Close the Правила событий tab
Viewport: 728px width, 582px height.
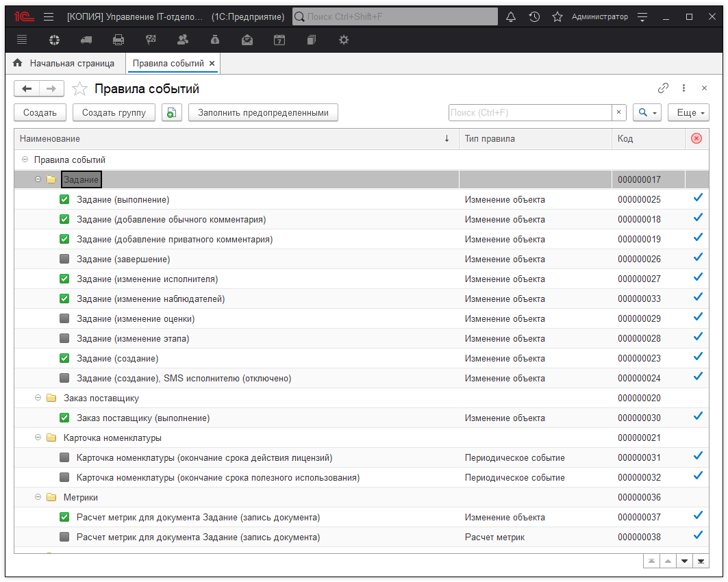(212, 64)
